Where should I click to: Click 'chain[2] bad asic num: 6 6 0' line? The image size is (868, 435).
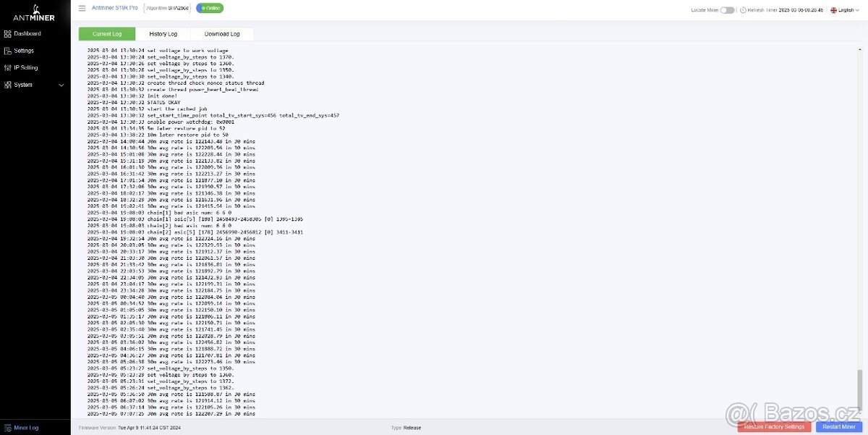tap(159, 226)
